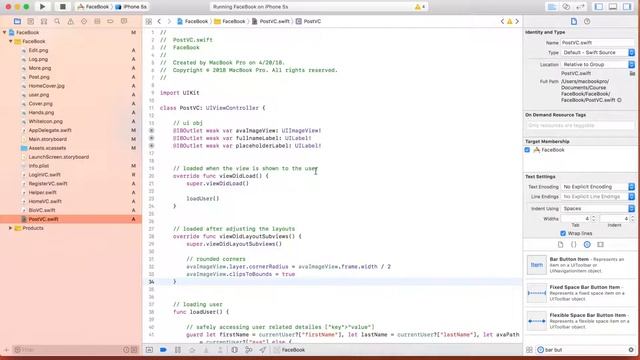
Task: Open the warnings indicator in activity bar
Action: point(420,7)
